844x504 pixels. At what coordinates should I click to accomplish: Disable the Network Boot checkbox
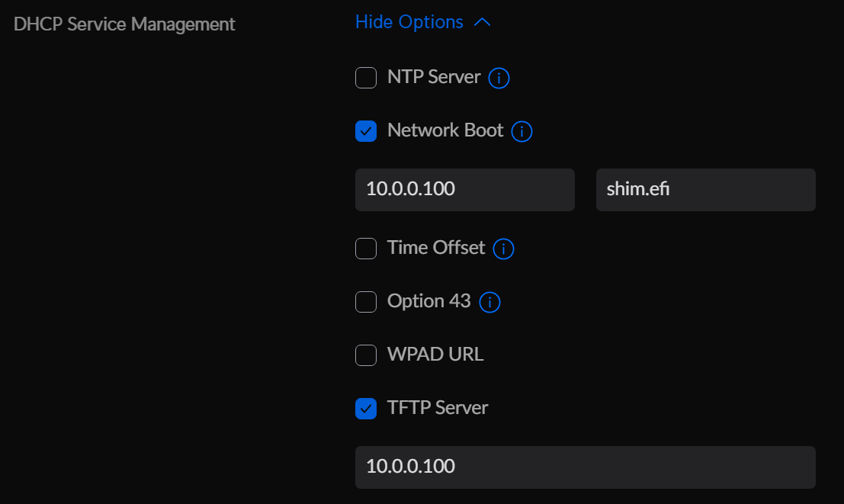[366, 131]
